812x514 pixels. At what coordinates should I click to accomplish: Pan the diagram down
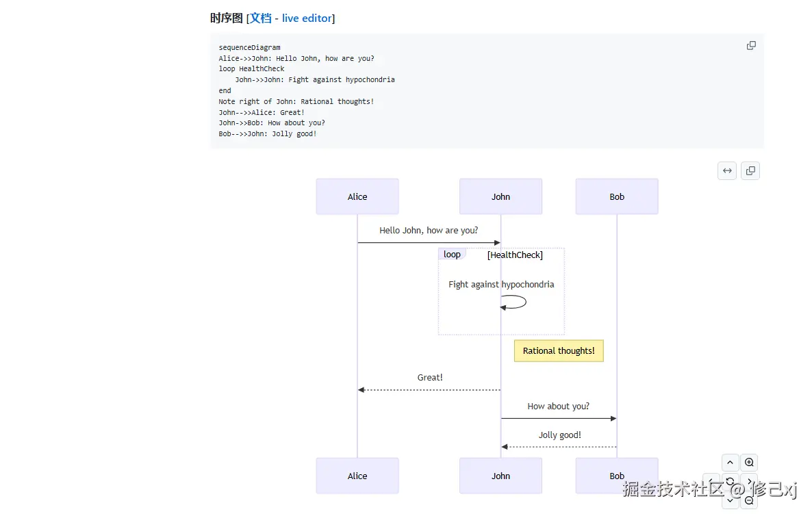tap(730, 501)
